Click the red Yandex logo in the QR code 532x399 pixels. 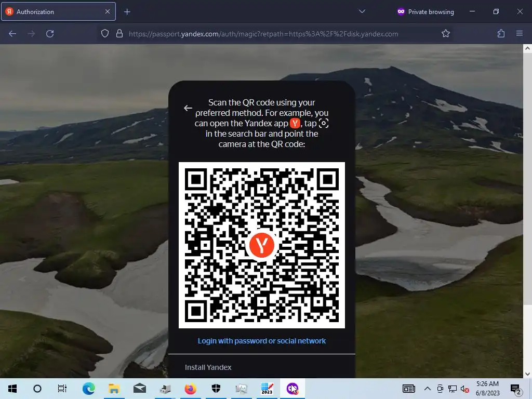click(x=262, y=245)
